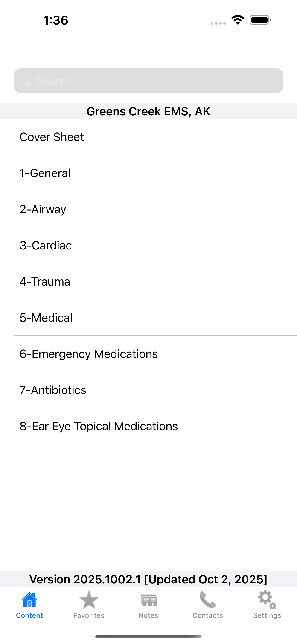Screen dimensions: 297x644
Task: Open Settings via the gears icon
Action: (267, 600)
